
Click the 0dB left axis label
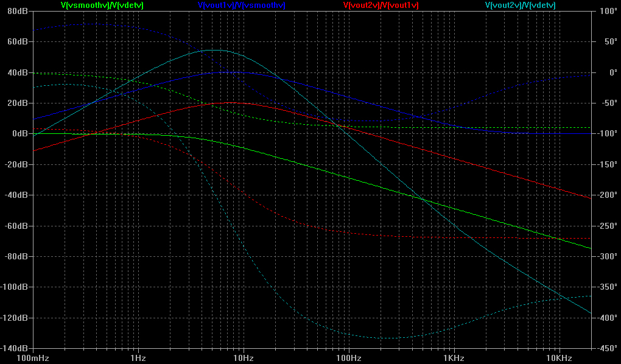coord(19,133)
